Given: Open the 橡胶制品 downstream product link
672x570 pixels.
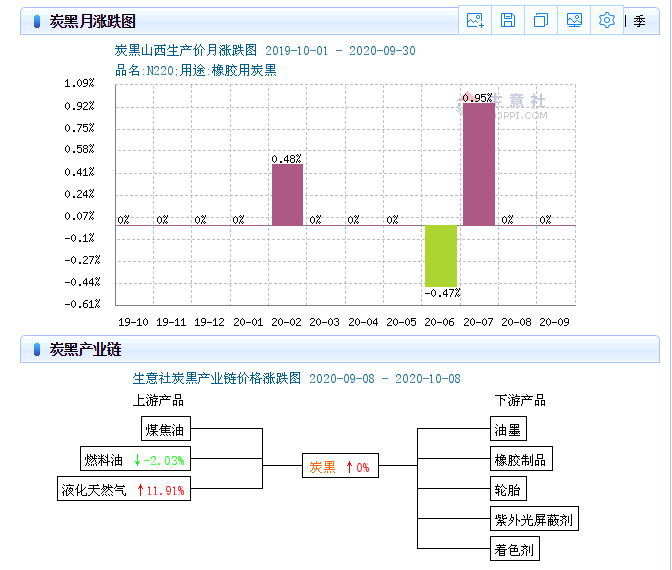Looking at the screenshot, I should pyautogui.click(x=520, y=460).
